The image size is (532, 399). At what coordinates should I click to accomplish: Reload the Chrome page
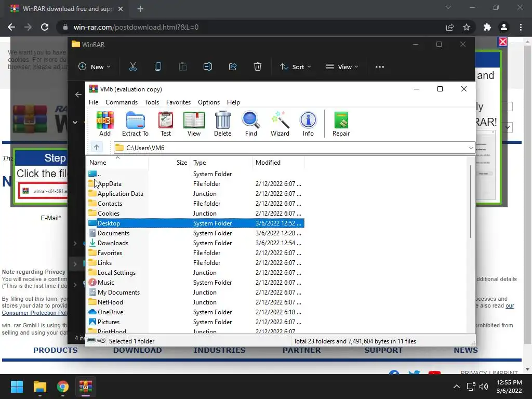(x=45, y=27)
